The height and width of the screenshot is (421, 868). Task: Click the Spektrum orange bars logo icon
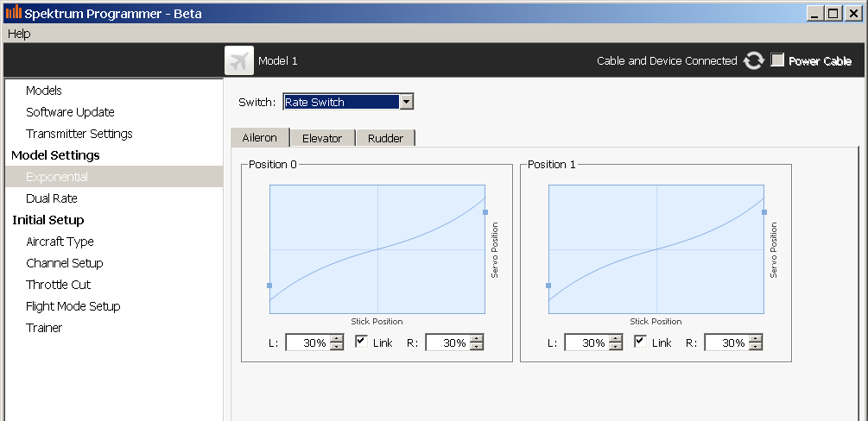click(13, 13)
